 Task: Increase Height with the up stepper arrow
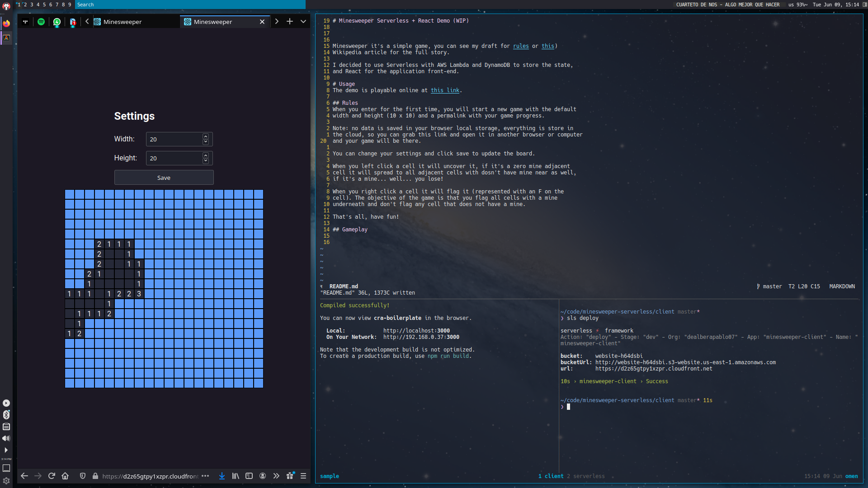coord(206,155)
